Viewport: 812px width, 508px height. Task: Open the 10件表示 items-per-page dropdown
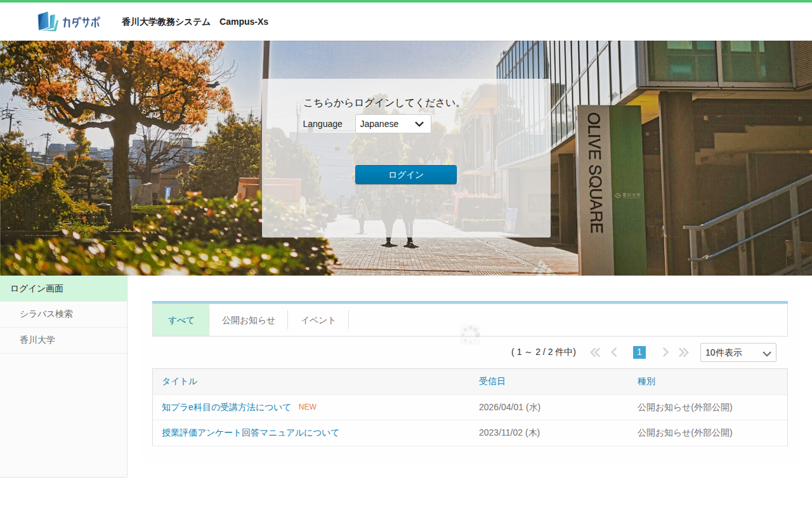click(x=738, y=352)
